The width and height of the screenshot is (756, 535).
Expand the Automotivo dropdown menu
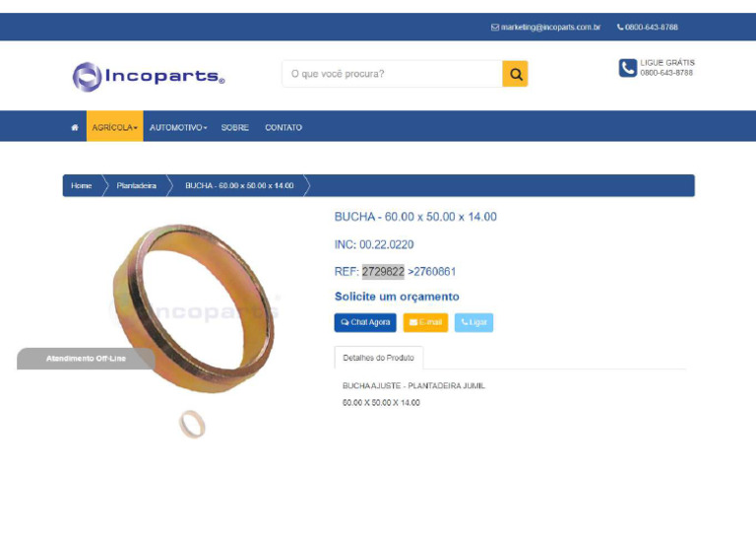(x=178, y=127)
